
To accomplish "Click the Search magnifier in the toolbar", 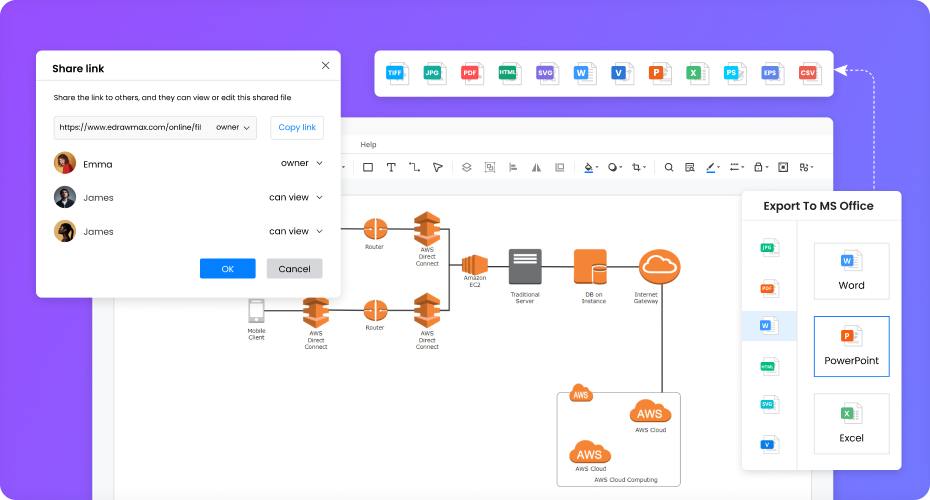I will 669,167.
